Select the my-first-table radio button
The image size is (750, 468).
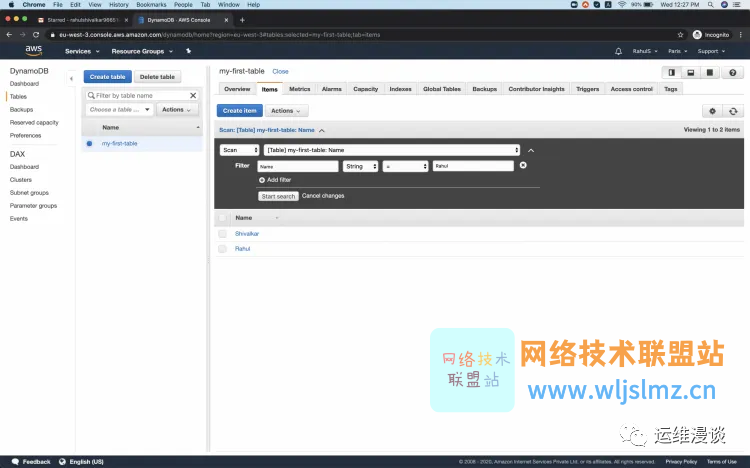click(89, 144)
